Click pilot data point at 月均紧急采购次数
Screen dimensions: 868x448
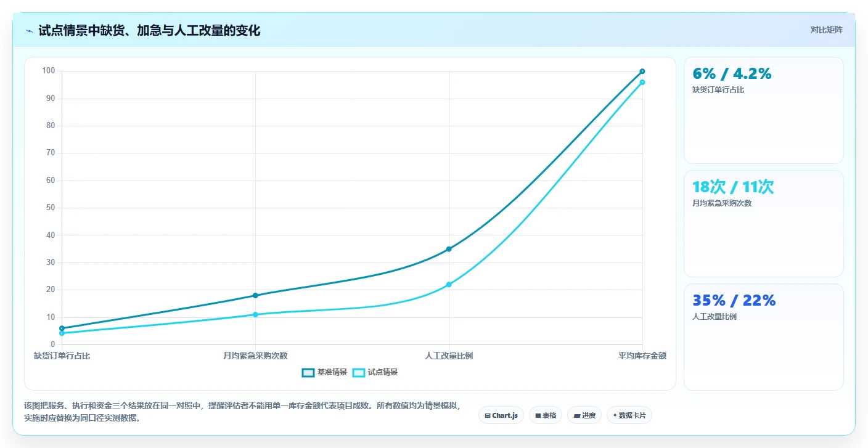pos(255,314)
